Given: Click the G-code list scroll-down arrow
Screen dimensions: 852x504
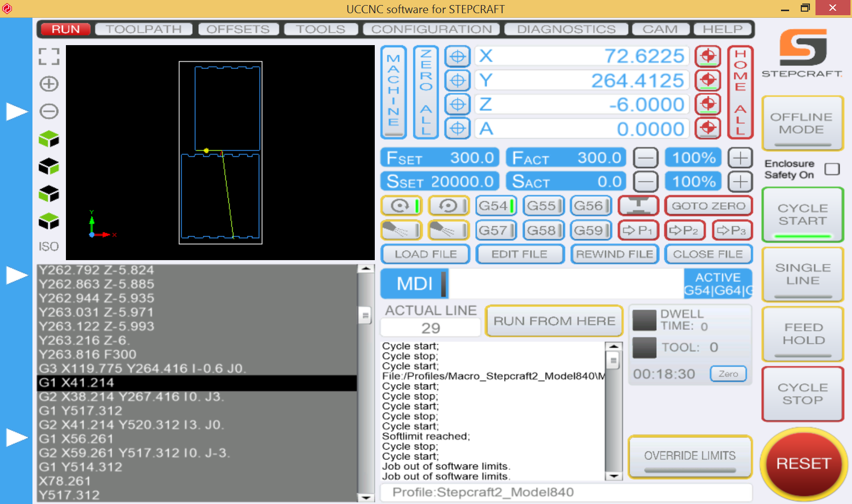Looking at the screenshot, I should click(365, 497).
